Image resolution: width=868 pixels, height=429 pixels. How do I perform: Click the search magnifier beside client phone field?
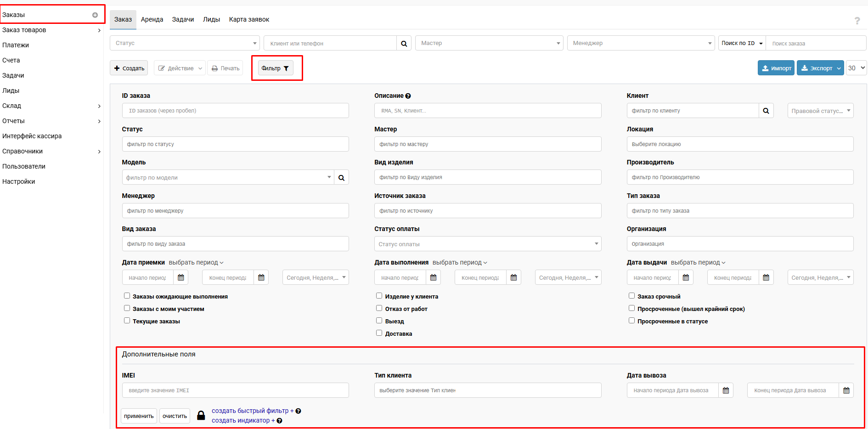click(404, 44)
